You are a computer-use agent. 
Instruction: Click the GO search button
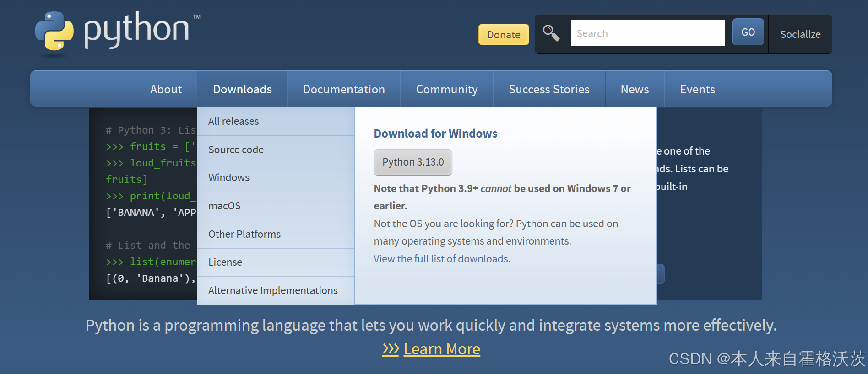748,32
